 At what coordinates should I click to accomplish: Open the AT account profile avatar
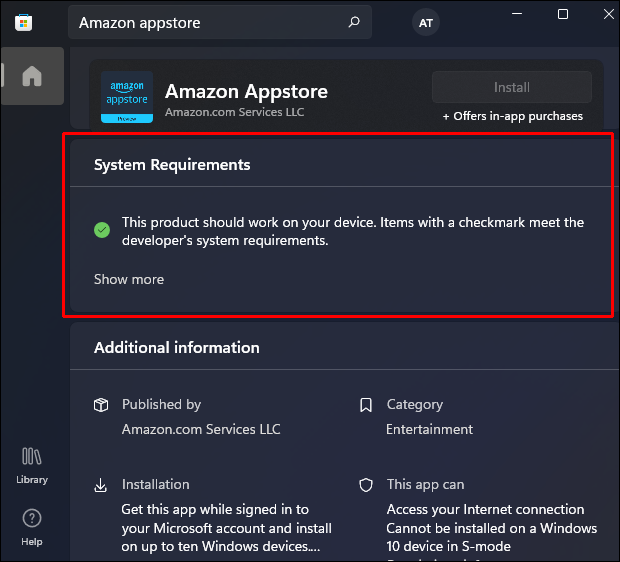[x=425, y=23]
